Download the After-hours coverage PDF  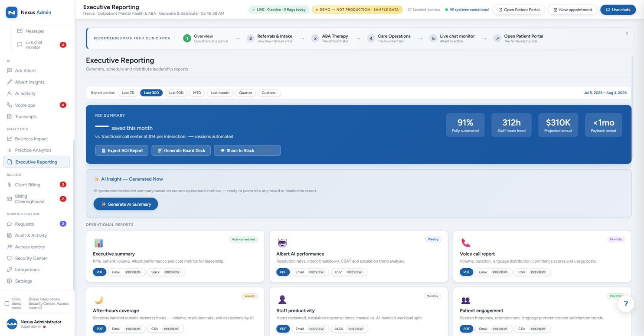[x=99, y=329]
